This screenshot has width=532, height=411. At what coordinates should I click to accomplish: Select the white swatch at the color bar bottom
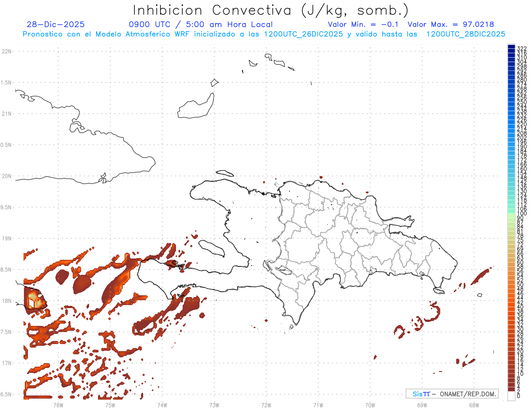click(x=511, y=396)
